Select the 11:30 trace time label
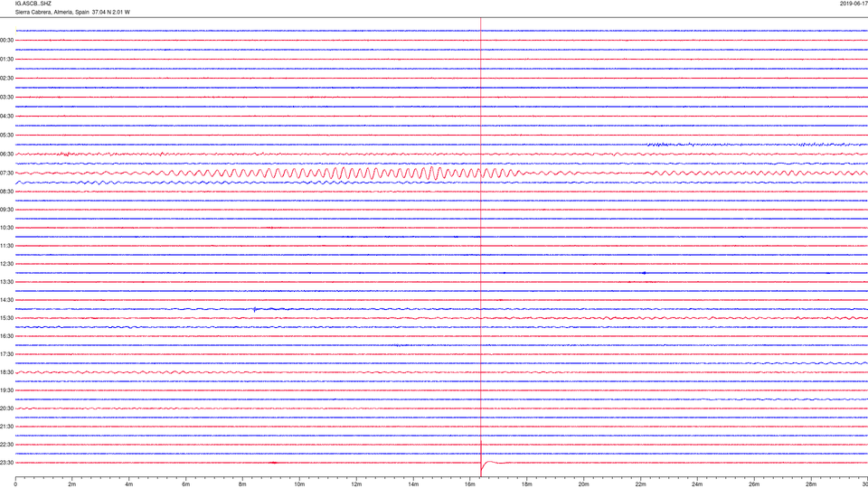Viewport: 868px width, 488px height. point(6,246)
